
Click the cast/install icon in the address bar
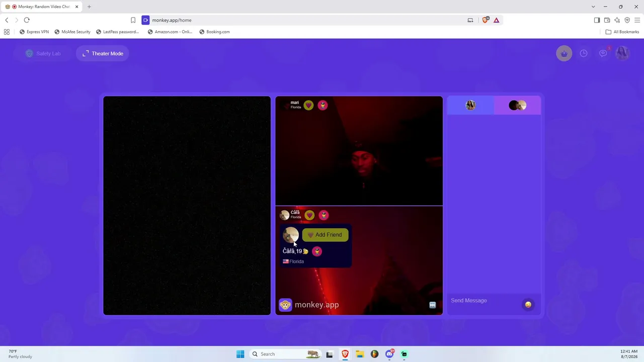[470, 20]
